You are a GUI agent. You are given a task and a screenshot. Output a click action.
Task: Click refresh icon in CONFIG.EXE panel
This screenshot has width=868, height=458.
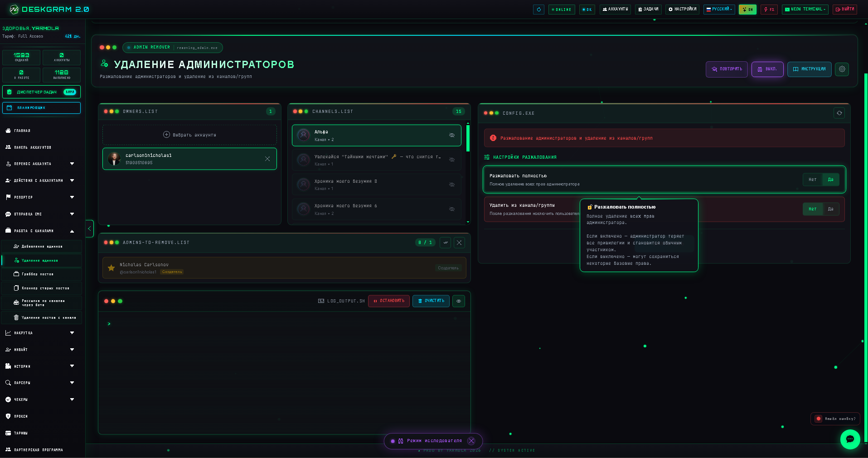(839, 113)
